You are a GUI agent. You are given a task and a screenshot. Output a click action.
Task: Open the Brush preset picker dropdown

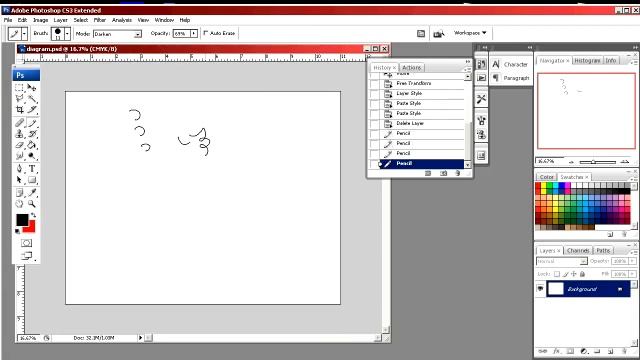67,33
